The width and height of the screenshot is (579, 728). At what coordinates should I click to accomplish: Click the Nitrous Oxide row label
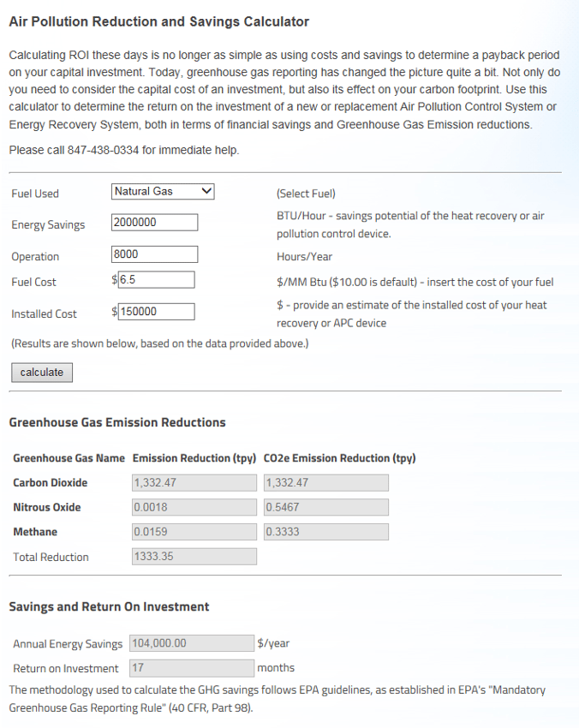[x=47, y=508]
